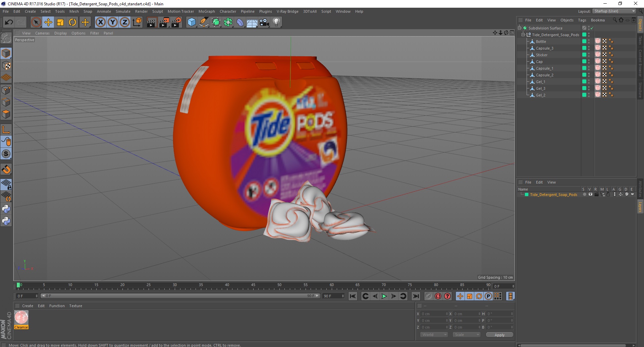Toggle visibility eye for Tide layer

click(x=590, y=194)
